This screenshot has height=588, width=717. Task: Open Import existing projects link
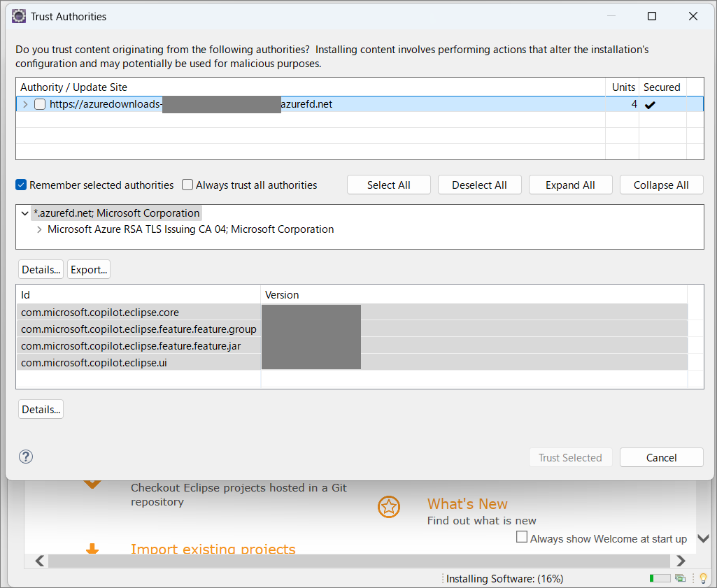coord(213,549)
